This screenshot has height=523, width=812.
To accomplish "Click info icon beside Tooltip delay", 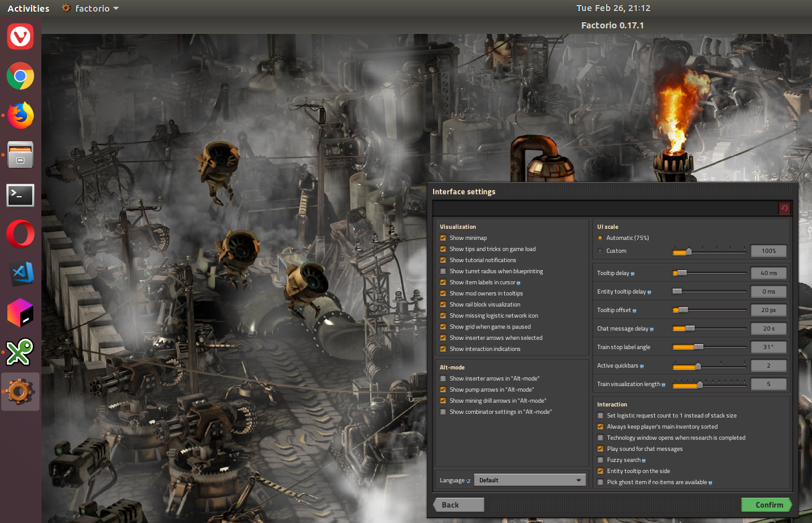I will 632,273.
